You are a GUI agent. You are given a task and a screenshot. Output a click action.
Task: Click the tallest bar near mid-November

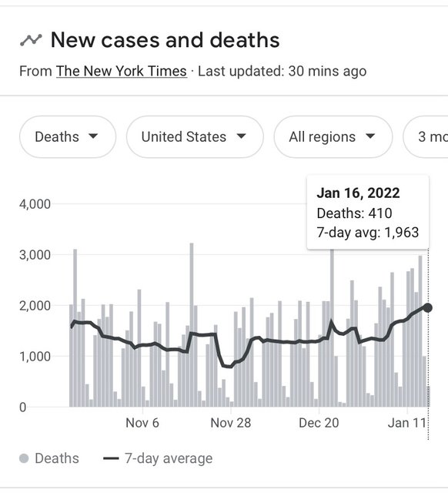click(x=192, y=325)
